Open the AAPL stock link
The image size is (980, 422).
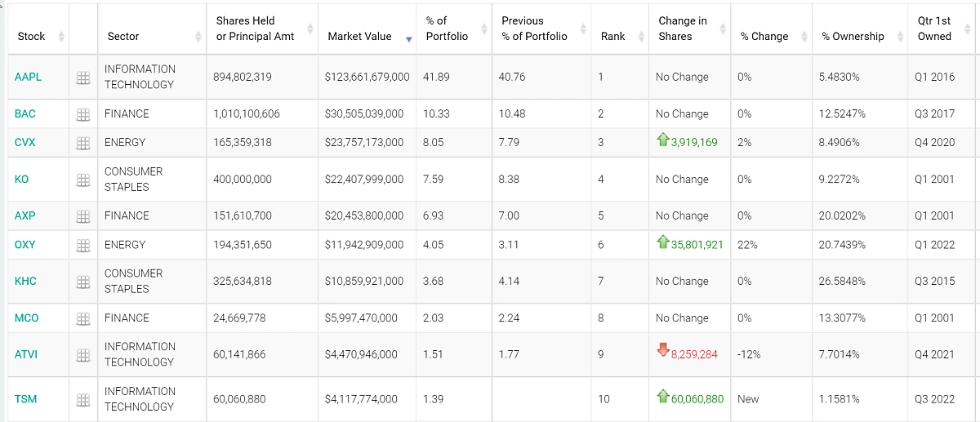coord(28,77)
